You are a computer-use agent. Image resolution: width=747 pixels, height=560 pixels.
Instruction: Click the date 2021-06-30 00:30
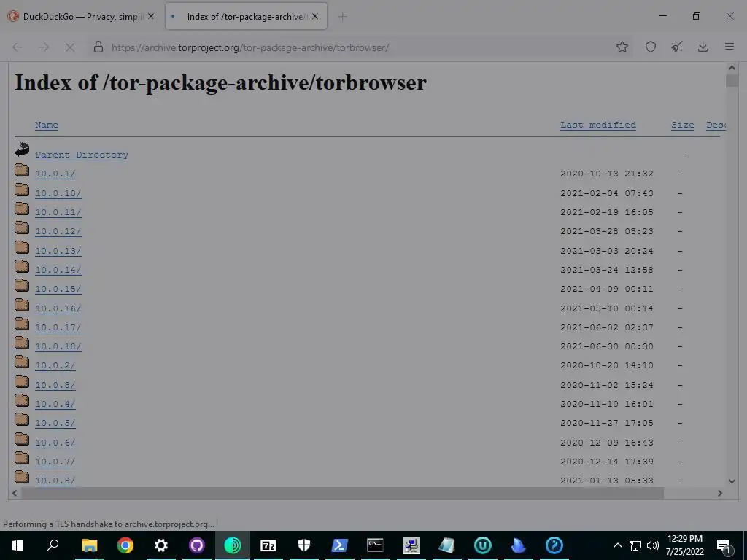[x=606, y=346]
